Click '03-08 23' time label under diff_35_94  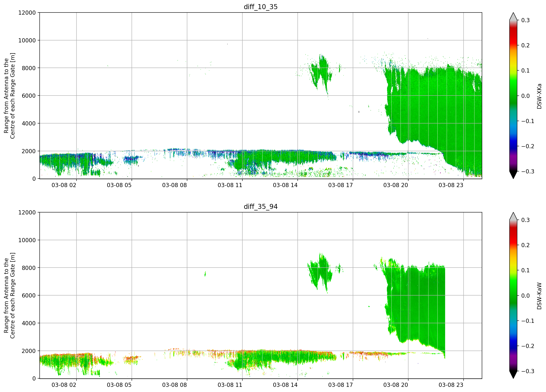451,385
